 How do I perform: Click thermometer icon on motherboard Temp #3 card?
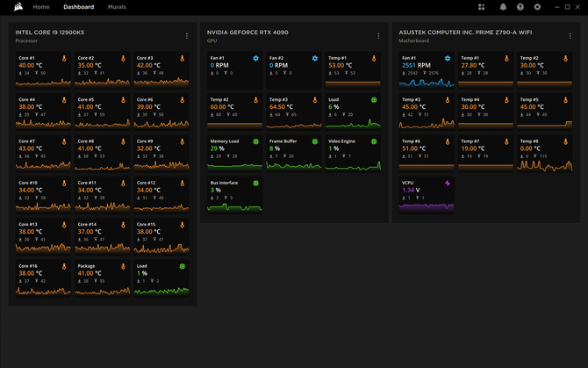pos(448,100)
